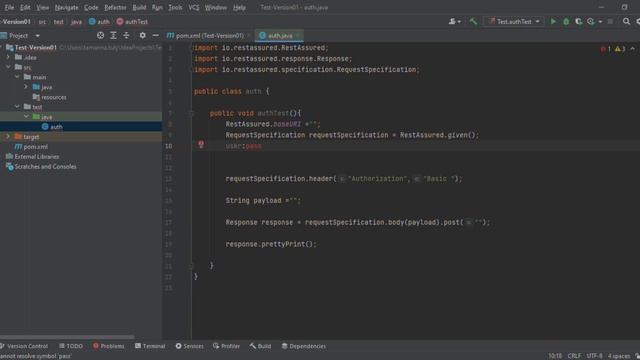Viewport: 640px width, 360px height.
Task: Click the warning count indicator in editor
Action: 620,49
